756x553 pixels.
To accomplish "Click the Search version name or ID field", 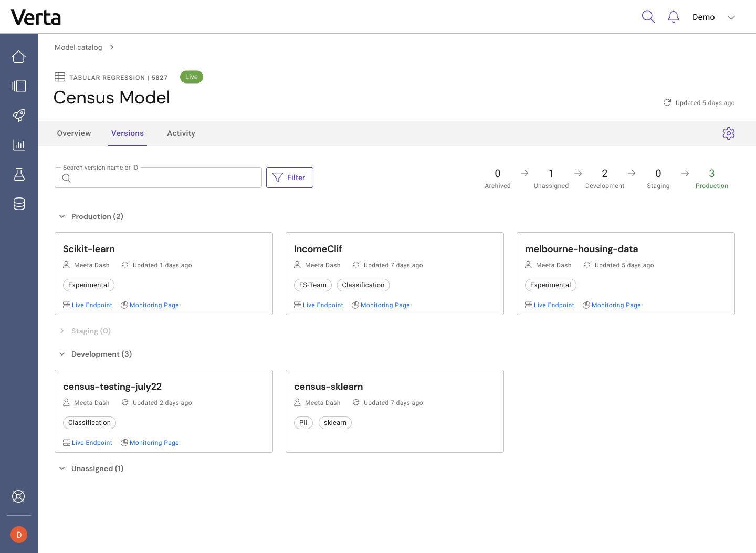I will click(158, 178).
